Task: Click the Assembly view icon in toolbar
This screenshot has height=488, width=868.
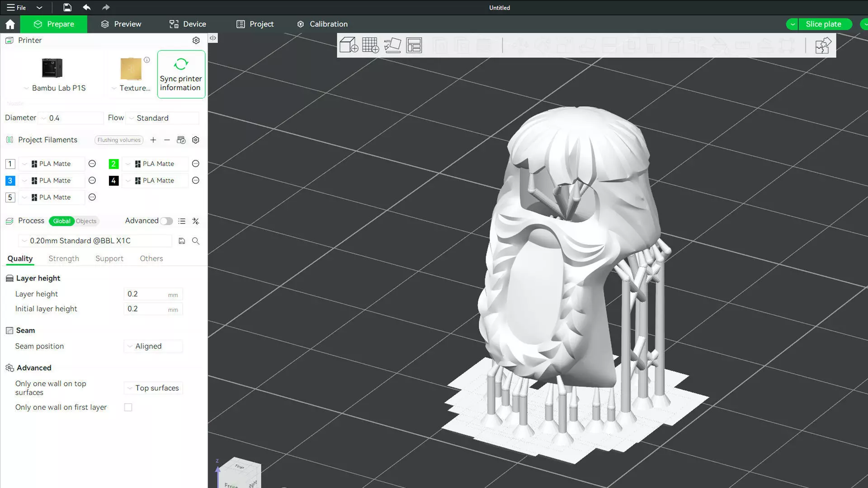Action: click(x=823, y=45)
